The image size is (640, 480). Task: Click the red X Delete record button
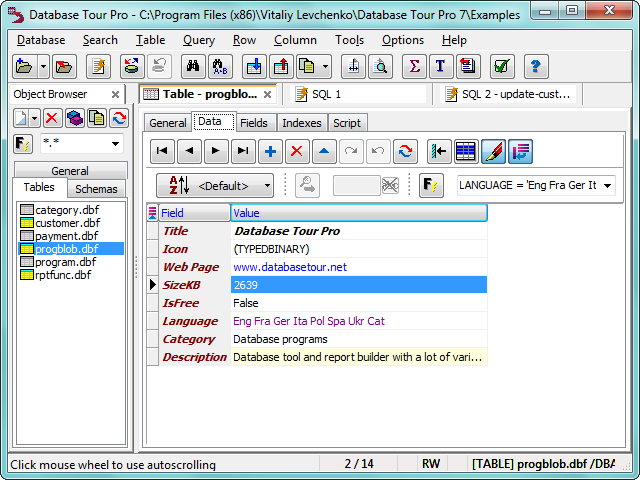[x=297, y=151]
